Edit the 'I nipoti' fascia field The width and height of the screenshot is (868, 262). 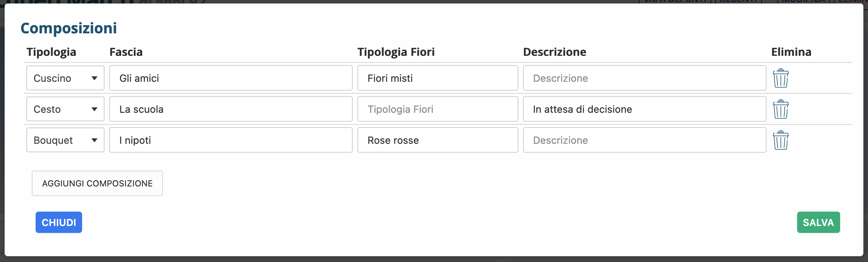(231, 140)
